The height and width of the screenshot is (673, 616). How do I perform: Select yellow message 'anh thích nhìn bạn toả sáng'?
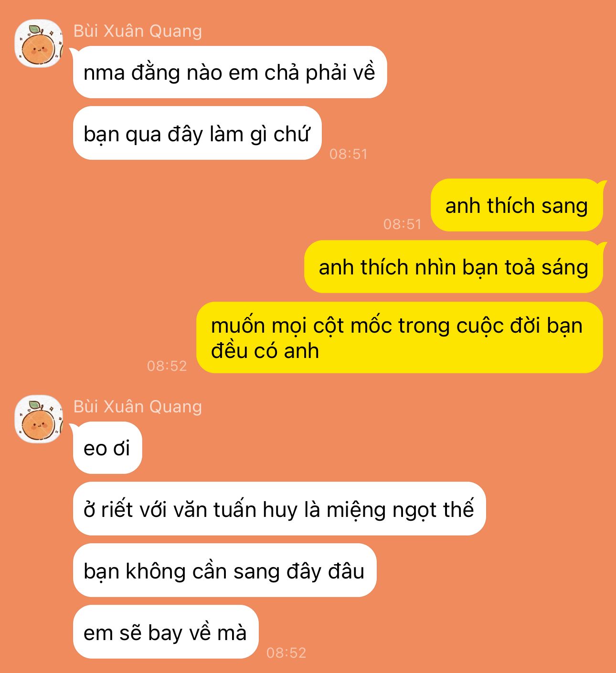coord(454,267)
